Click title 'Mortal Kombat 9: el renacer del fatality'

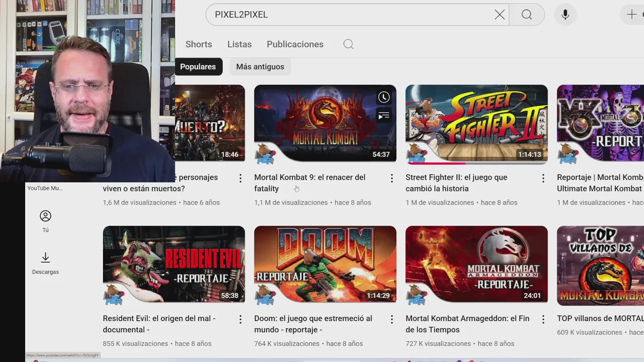tap(310, 183)
